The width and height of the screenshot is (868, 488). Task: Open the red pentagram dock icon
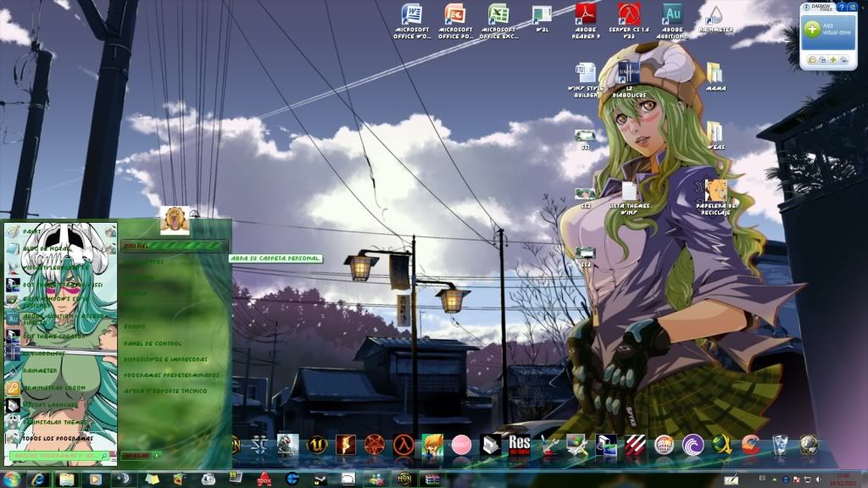tap(374, 445)
